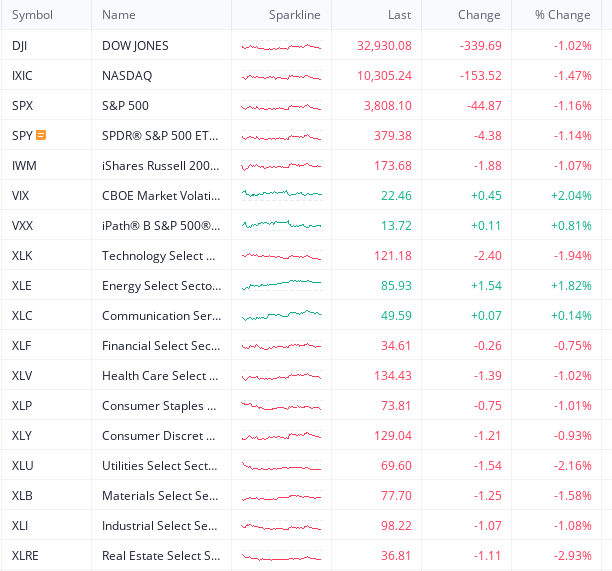612x571 pixels.
Task: Click the orange news icon beside SPY
Action: 41,135
